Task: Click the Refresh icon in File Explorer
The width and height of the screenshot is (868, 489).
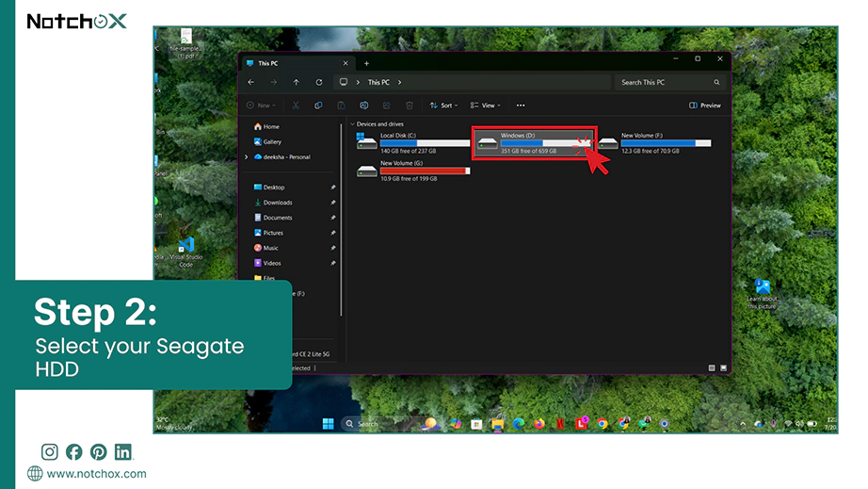Action: tap(319, 82)
